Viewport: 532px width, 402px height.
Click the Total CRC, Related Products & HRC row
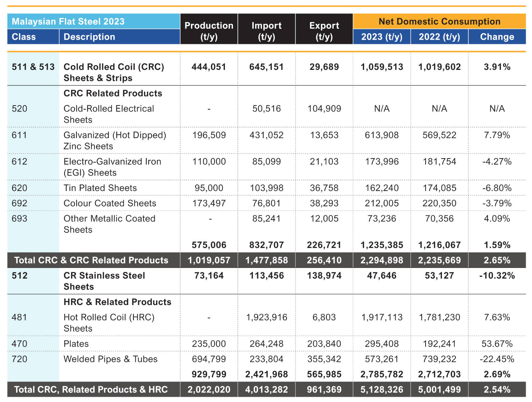(91, 389)
